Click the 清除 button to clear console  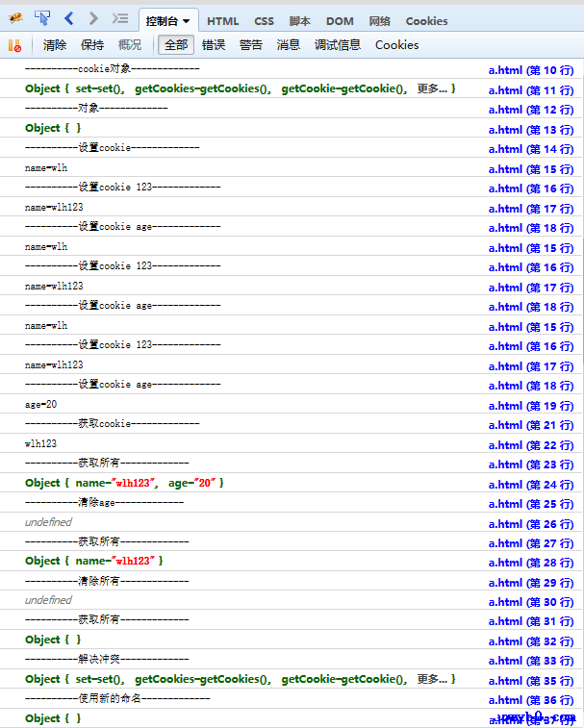[x=55, y=45]
